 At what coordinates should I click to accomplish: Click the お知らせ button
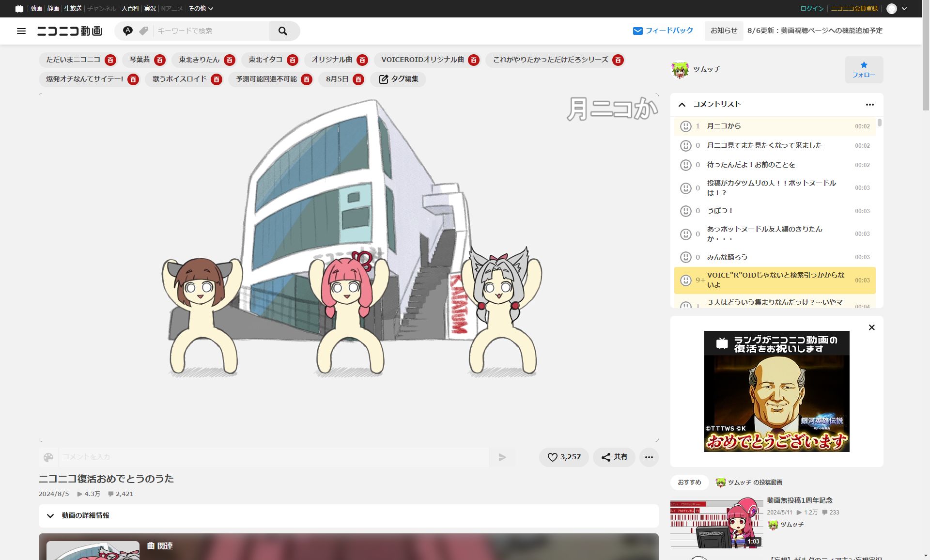pos(724,31)
